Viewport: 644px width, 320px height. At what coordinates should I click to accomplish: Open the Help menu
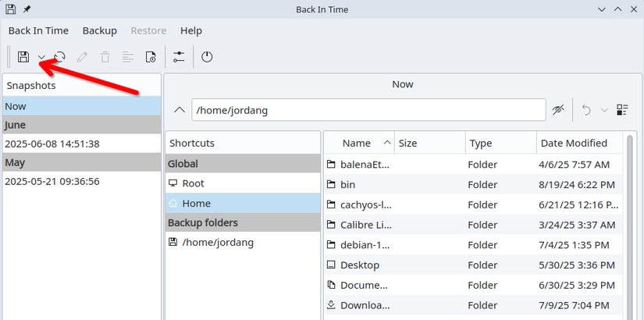(x=191, y=30)
